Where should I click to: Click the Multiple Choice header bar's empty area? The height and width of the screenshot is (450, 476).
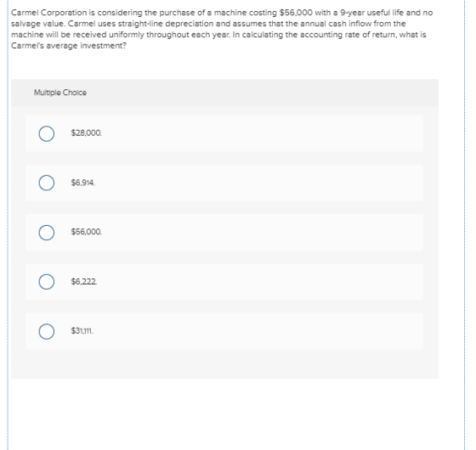261,93
